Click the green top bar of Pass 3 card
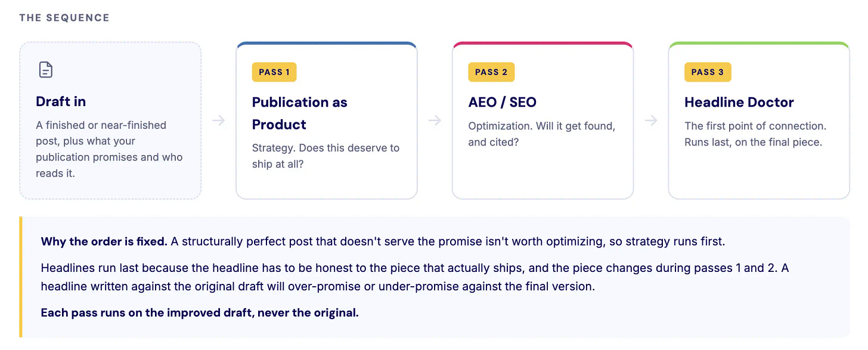Viewport: 868px width, 350px height. tap(759, 44)
